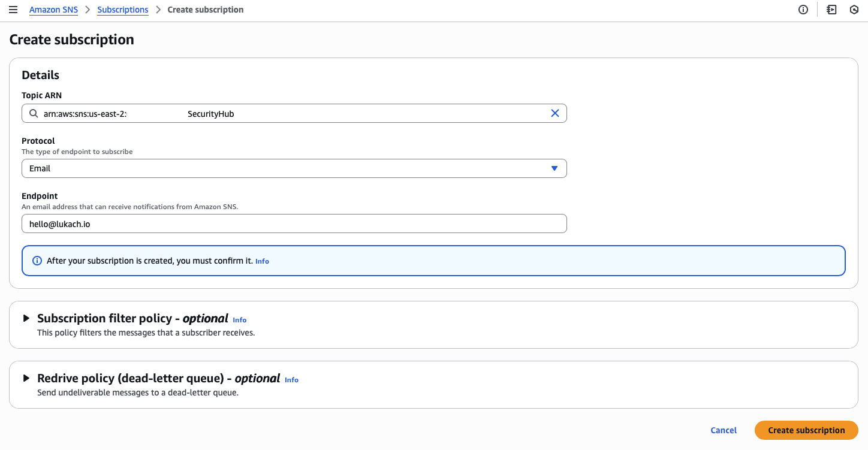This screenshot has width=868, height=450.
Task: Click inside the Topic ARN search field
Action: 294,113
